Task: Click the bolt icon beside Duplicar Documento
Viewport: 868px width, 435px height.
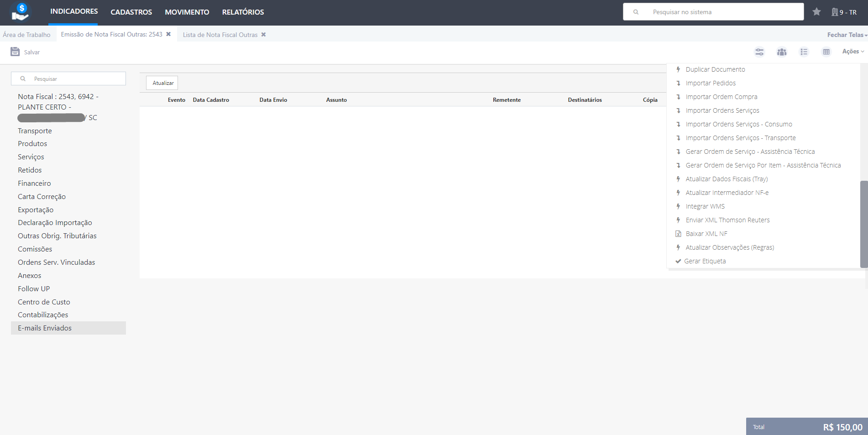Action: tap(678, 69)
